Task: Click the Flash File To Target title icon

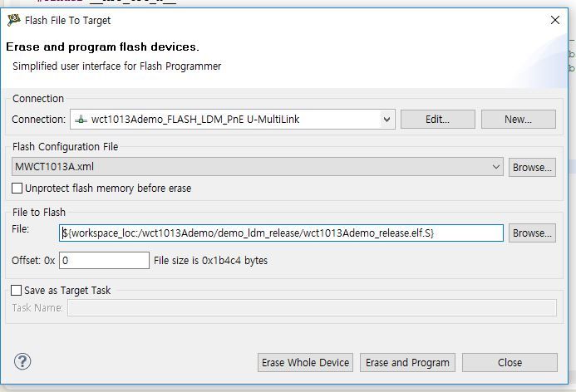Action: click(14, 20)
